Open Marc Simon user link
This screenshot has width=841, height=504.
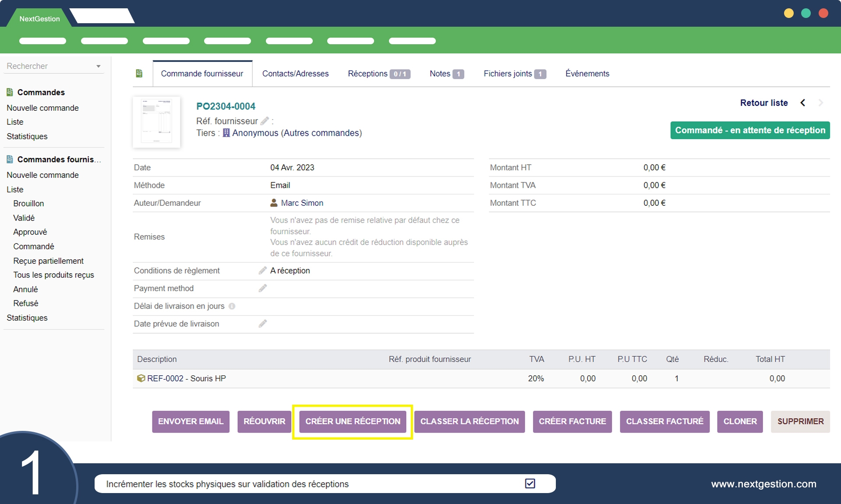pos(302,203)
